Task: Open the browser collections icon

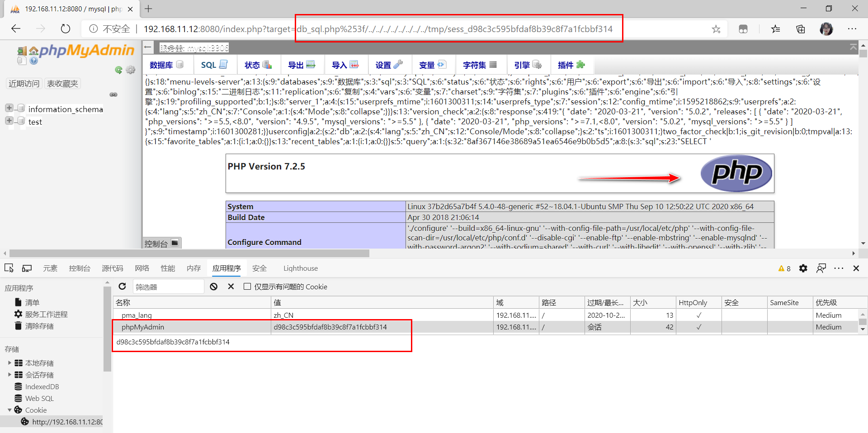Action: (801, 29)
